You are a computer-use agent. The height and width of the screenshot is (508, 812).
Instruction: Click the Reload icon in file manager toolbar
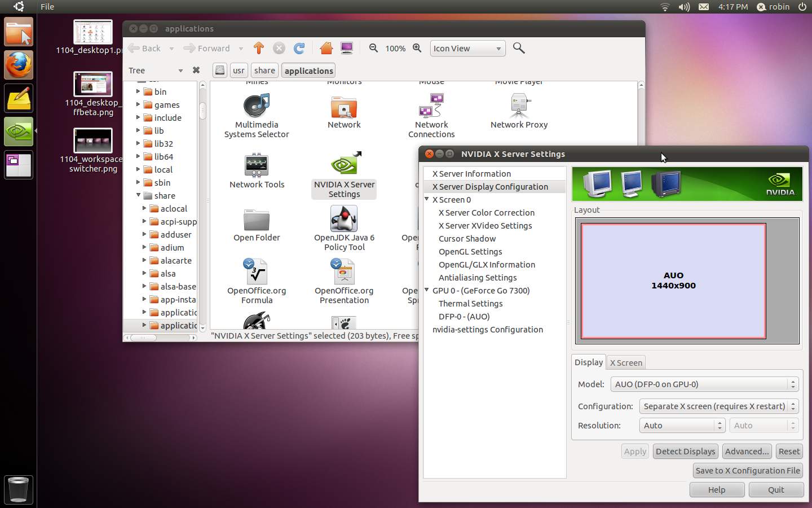(299, 49)
